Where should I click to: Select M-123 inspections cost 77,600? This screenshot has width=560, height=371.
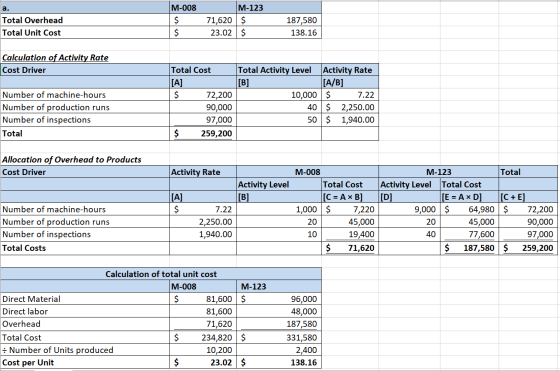(x=469, y=234)
